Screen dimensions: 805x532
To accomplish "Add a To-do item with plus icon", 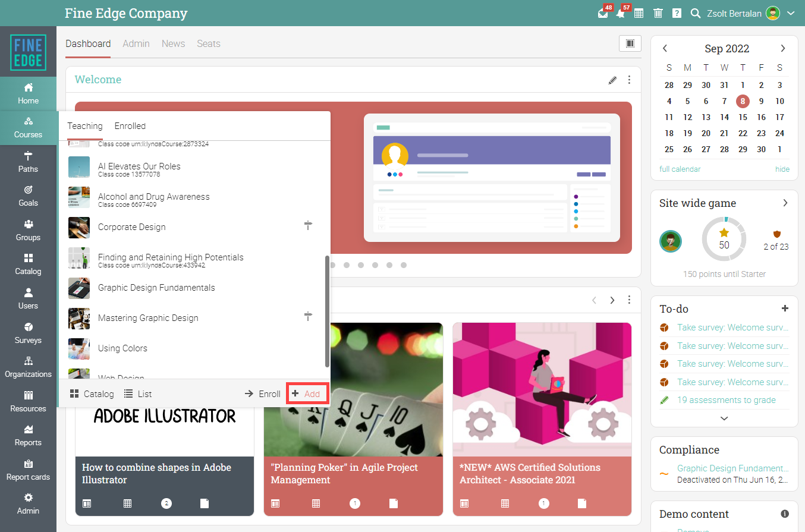I will coord(785,309).
